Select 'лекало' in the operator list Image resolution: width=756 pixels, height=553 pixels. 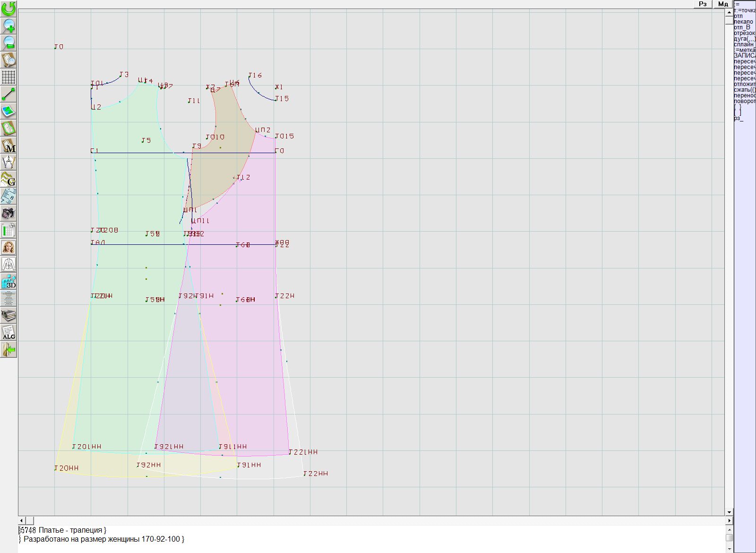pyautogui.click(x=743, y=22)
